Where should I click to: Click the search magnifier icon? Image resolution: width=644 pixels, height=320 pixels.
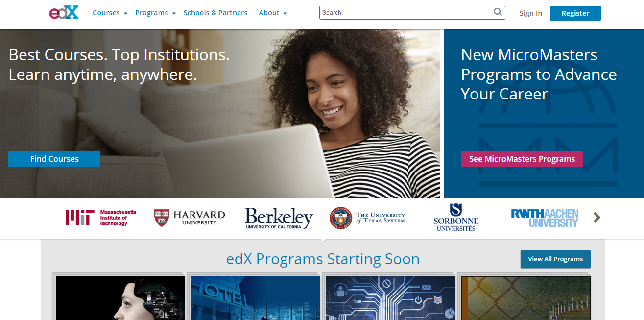click(498, 12)
